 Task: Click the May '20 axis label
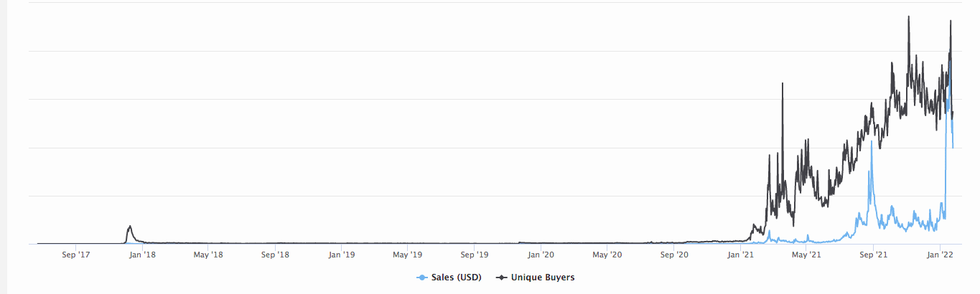pyautogui.click(x=607, y=254)
